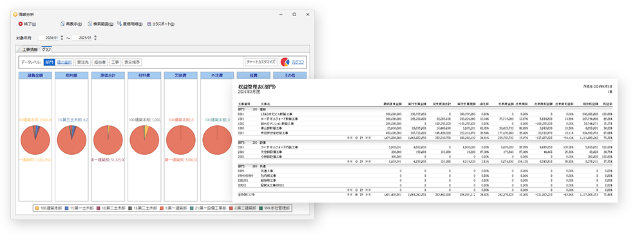Click the pie chart type icon
644x240 pixels.
[285, 62]
